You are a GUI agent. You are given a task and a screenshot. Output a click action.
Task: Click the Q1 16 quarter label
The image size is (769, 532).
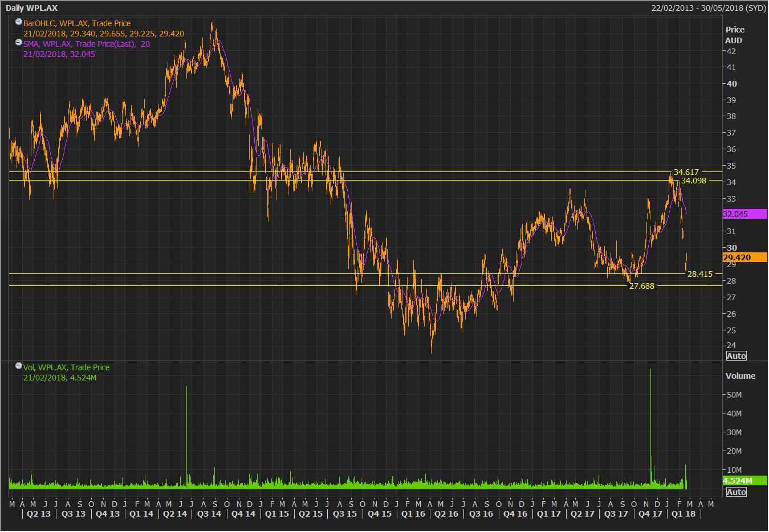click(x=413, y=514)
